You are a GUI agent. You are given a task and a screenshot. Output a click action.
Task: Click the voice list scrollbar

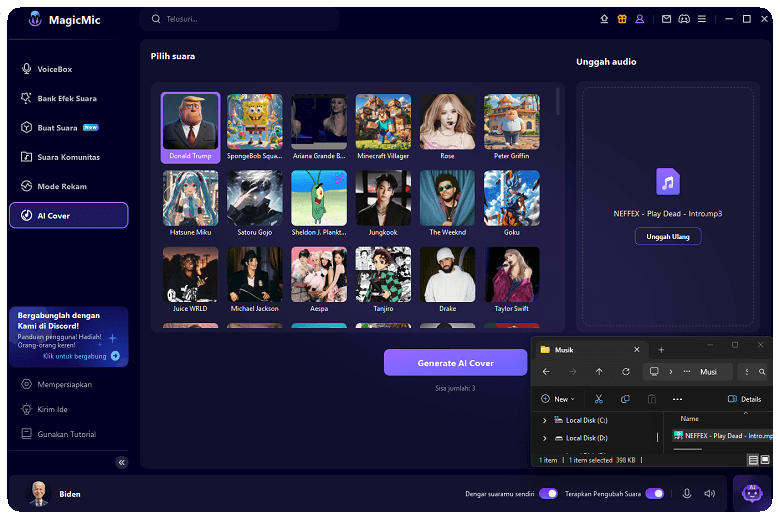coord(558,102)
